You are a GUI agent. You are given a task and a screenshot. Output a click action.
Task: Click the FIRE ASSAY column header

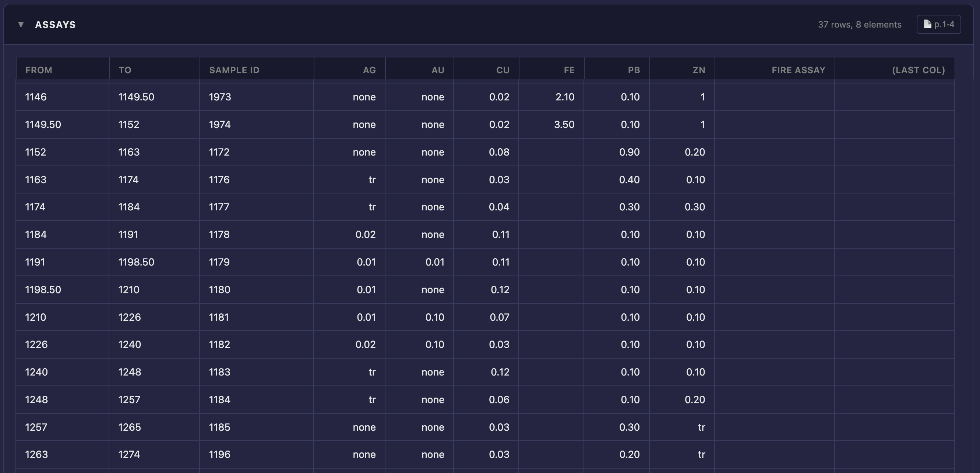(x=798, y=70)
